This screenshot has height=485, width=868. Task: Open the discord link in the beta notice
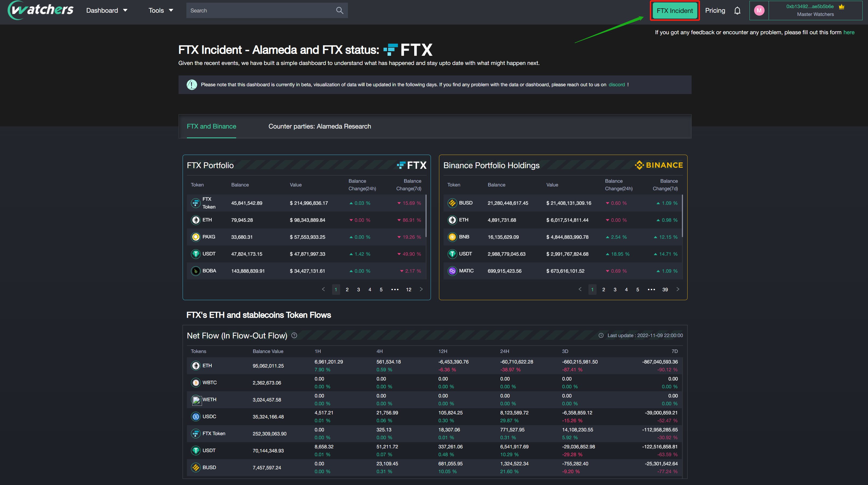pyautogui.click(x=617, y=85)
